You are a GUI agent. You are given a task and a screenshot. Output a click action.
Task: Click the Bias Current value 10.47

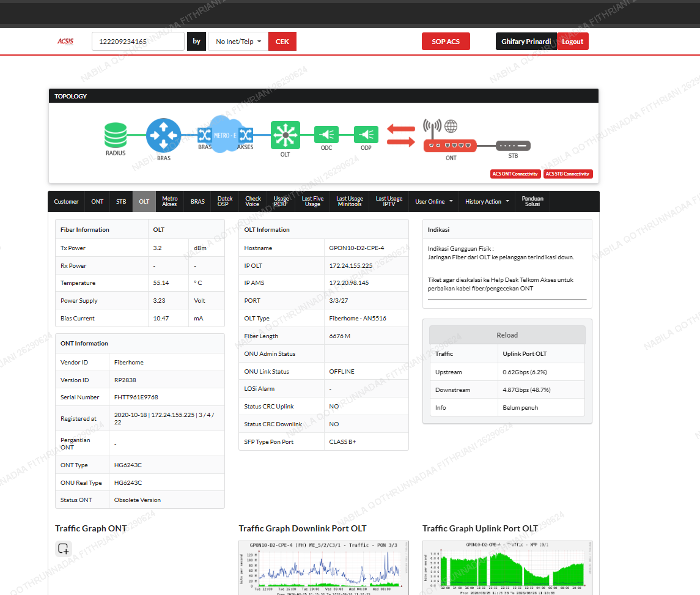tap(161, 319)
